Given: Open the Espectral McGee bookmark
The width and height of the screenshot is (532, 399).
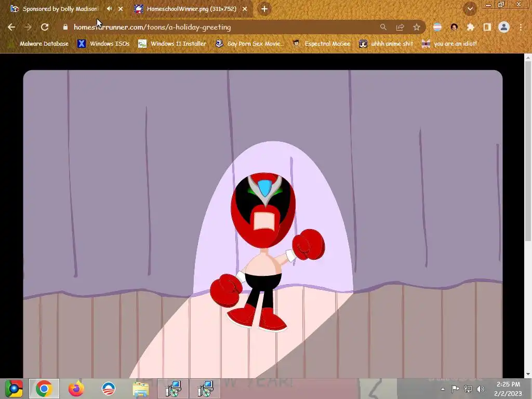Looking at the screenshot, I should coord(322,44).
